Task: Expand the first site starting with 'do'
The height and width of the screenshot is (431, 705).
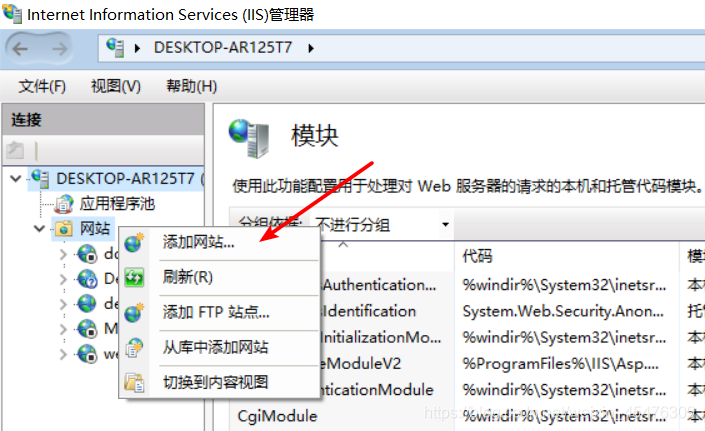Action: 63,254
